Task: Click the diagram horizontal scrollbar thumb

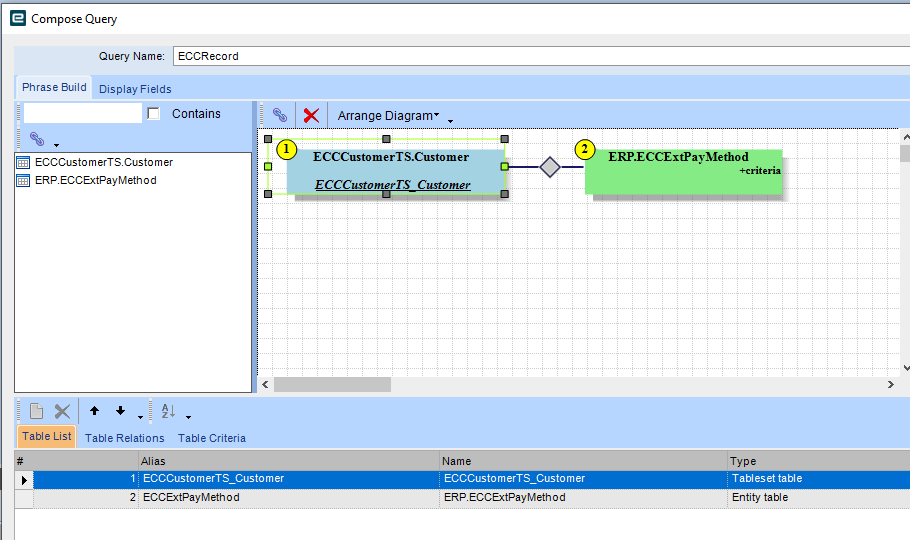Action: tap(333, 384)
